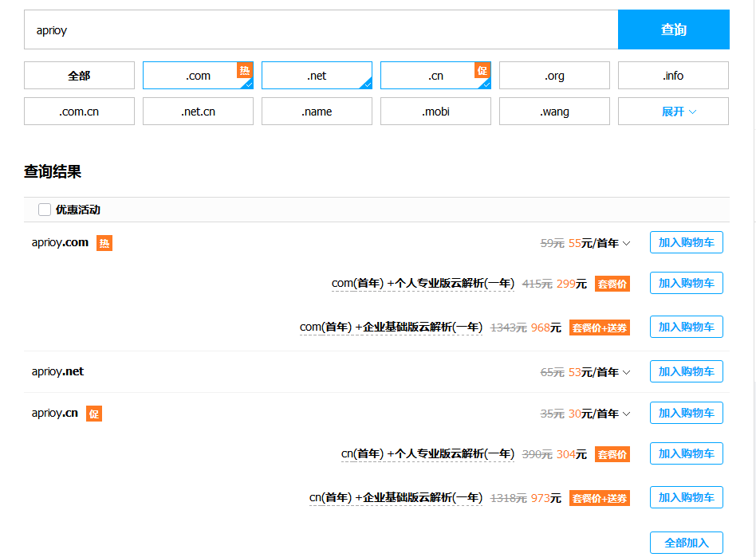The width and height of the screenshot is (756, 557).
Task: Select the .net.cn domain suffix
Action: [x=198, y=112]
